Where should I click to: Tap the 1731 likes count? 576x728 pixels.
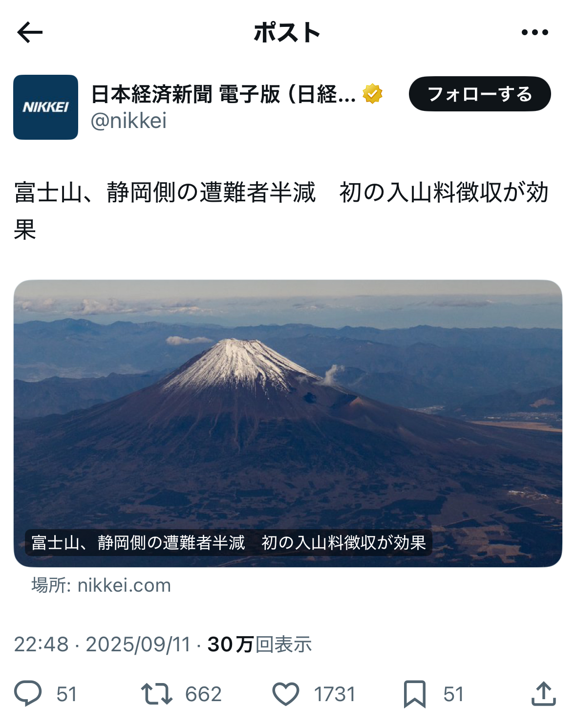(x=335, y=694)
